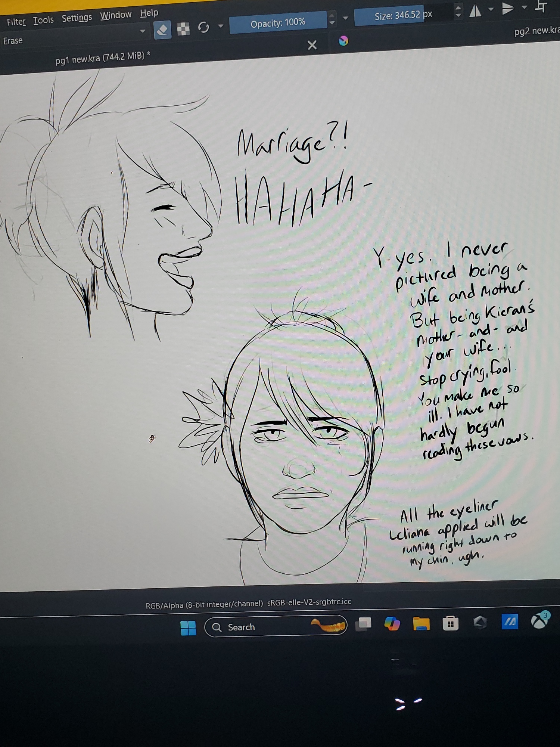The width and height of the screenshot is (560, 747).
Task: Toggle eraser mode in the toolbar
Action: tap(162, 30)
